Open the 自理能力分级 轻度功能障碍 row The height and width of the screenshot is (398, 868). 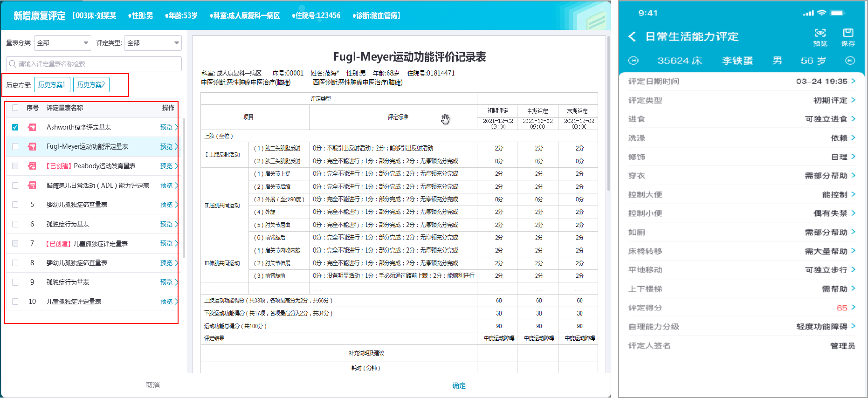(x=742, y=327)
